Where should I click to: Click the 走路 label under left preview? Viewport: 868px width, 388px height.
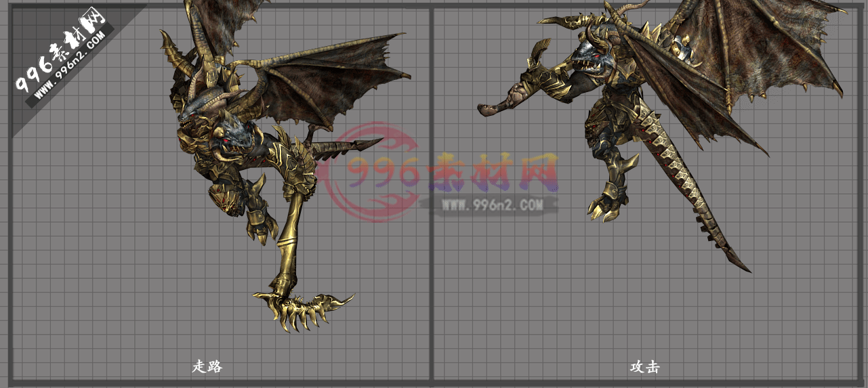tap(207, 367)
